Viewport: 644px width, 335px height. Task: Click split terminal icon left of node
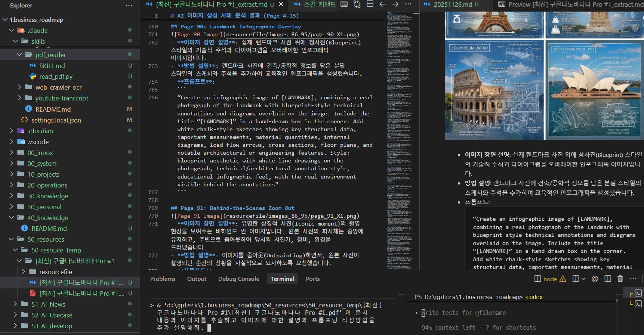(x=537, y=279)
